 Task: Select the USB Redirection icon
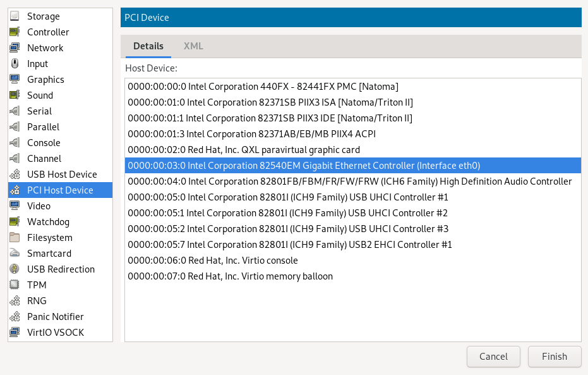pos(15,269)
